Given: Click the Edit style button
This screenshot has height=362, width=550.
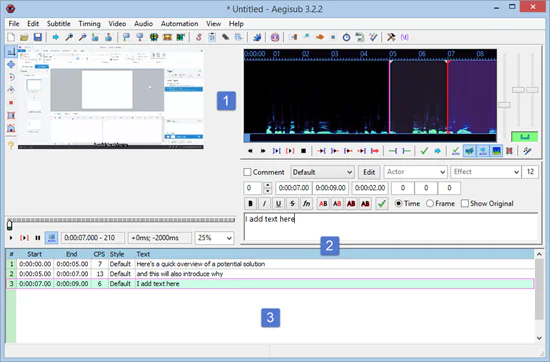Looking at the screenshot, I should tap(369, 172).
